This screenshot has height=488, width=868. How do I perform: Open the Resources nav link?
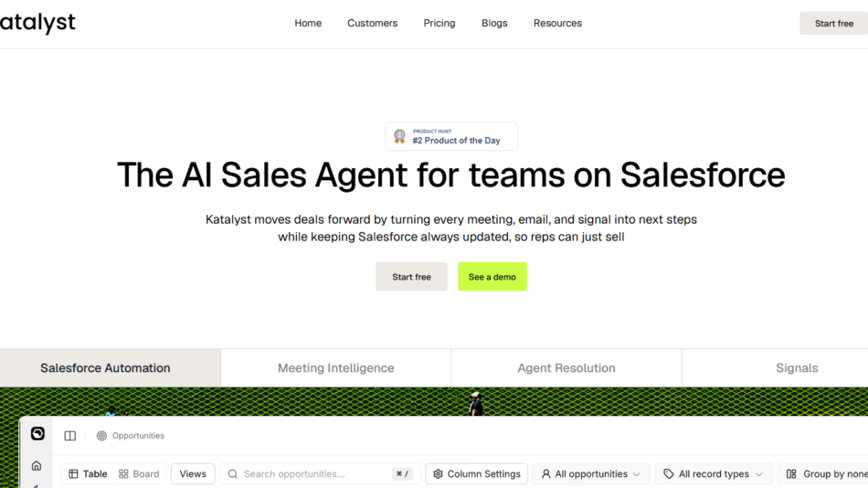click(557, 23)
